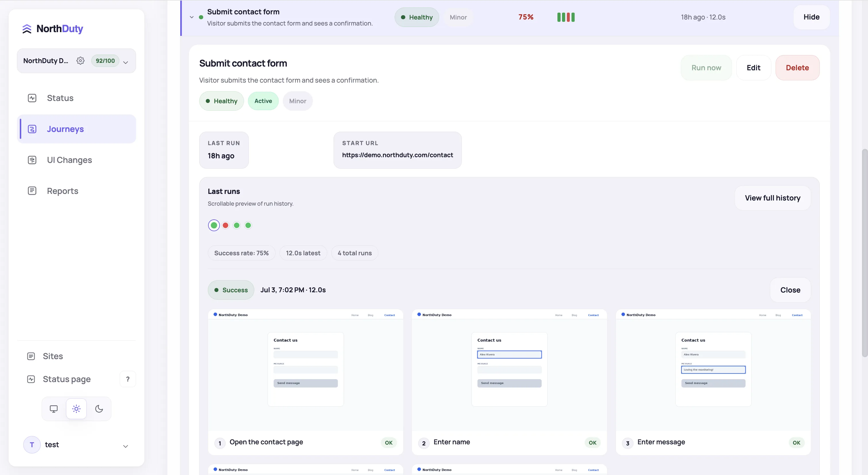Click the Status page nav icon
Viewport: 868px width, 475px height.
31,379
